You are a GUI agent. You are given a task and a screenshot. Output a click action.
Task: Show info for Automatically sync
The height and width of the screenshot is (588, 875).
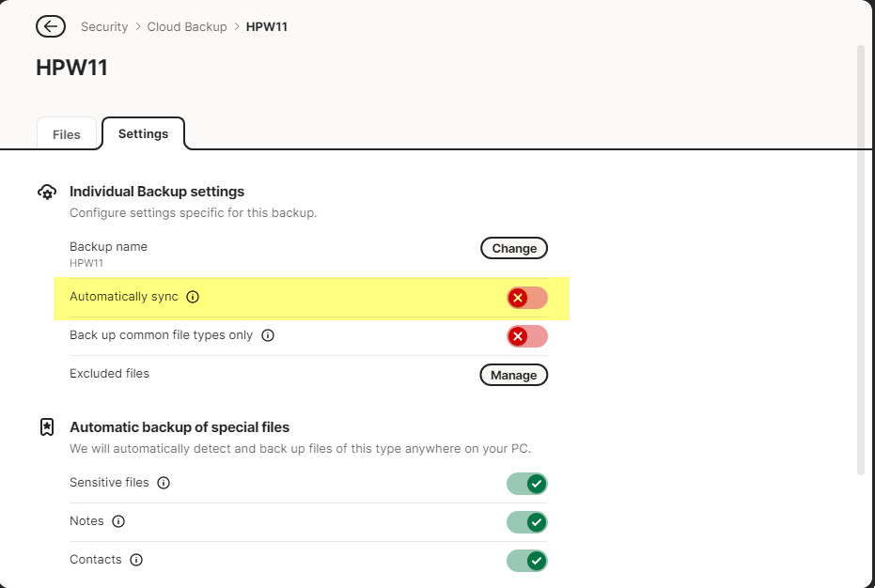point(193,297)
